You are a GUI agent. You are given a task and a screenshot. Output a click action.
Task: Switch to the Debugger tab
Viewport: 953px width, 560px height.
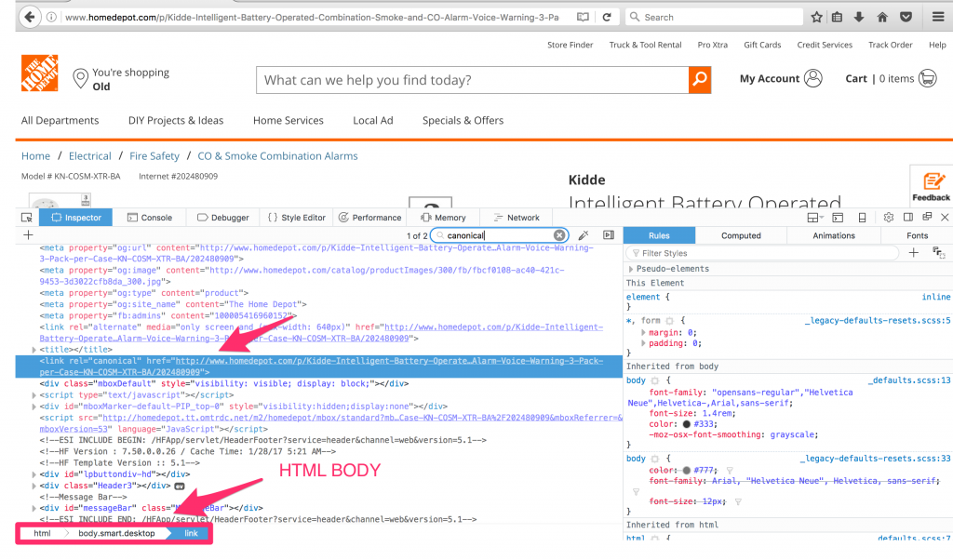(x=223, y=218)
